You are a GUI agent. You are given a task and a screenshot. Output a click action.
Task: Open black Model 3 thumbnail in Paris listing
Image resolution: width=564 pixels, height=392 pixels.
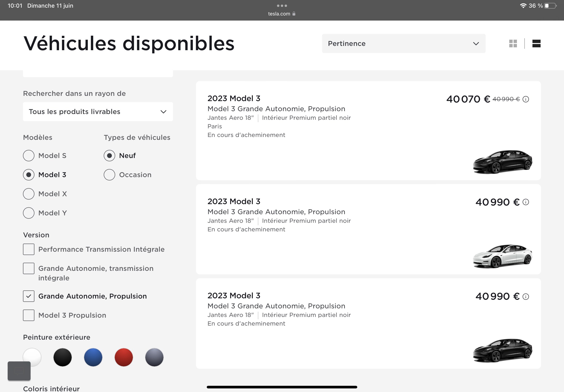(x=502, y=162)
